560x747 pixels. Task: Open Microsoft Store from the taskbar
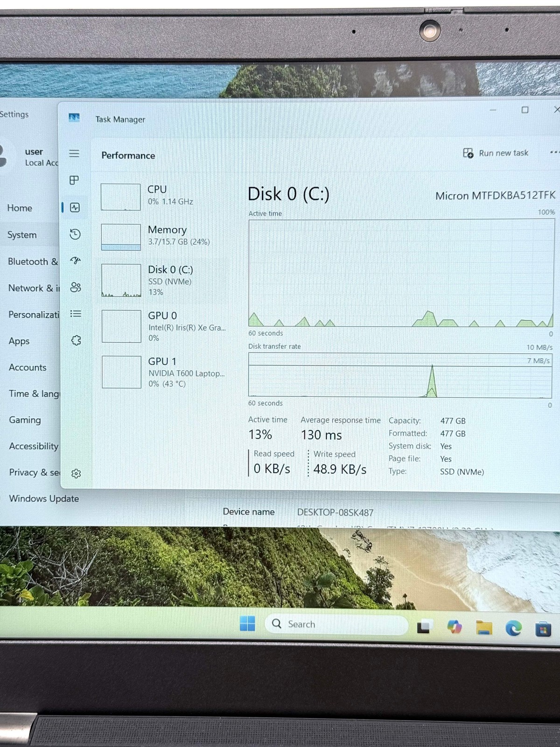pos(543,630)
